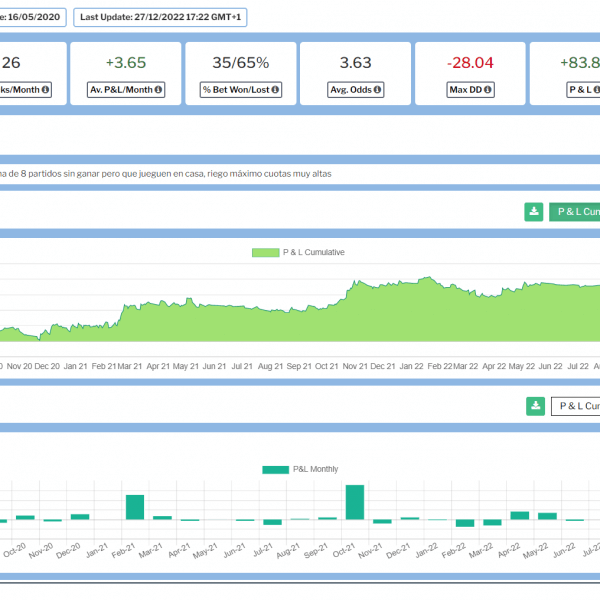The image size is (600, 600).
Task: Click the Oct-21 monthly axis label
Action: 344,551
